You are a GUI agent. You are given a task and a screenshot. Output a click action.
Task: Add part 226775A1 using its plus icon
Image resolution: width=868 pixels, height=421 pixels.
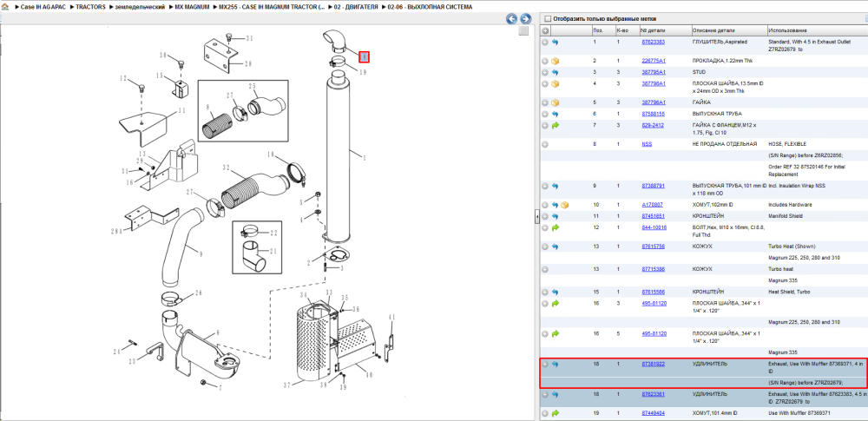point(545,61)
